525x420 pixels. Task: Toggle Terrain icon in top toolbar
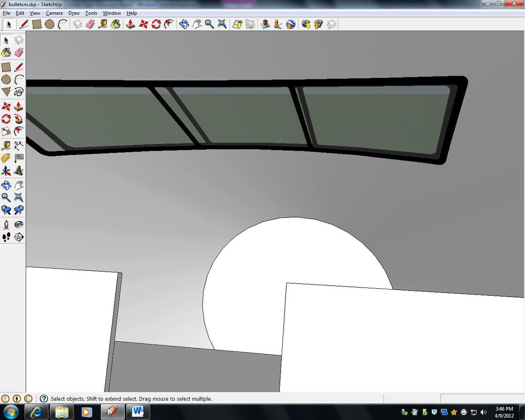click(250, 24)
